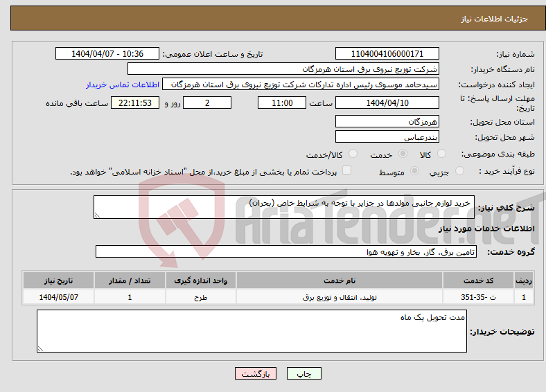Click the delivery province field هرمزگان
Screen dimensions: 546x392
(387, 121)
